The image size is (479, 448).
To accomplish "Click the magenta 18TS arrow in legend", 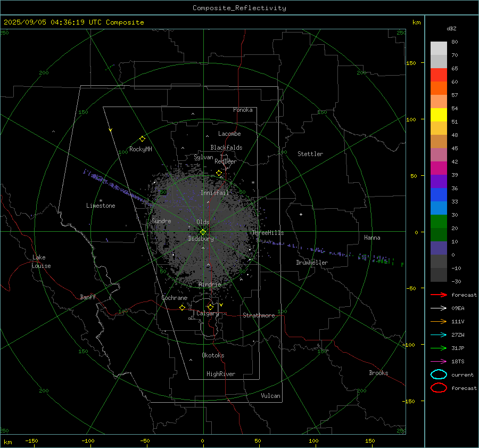I will tap(439, 362).
